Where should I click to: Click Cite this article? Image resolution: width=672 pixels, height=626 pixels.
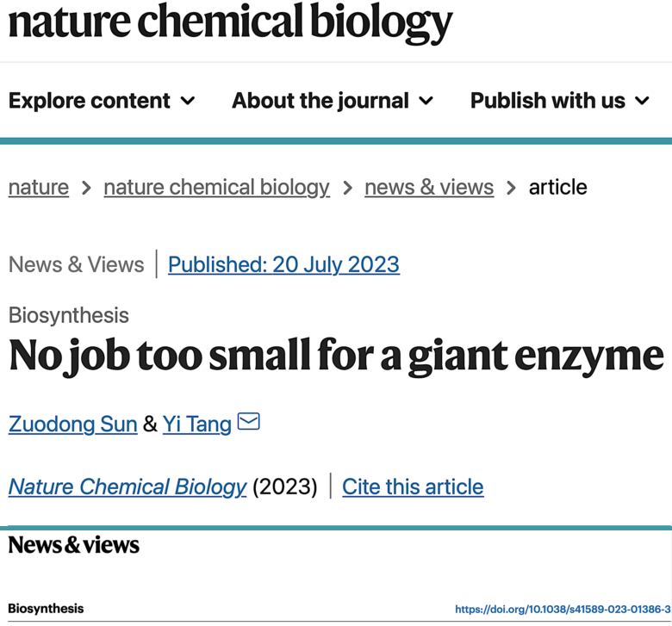click(x=413, y=487)
